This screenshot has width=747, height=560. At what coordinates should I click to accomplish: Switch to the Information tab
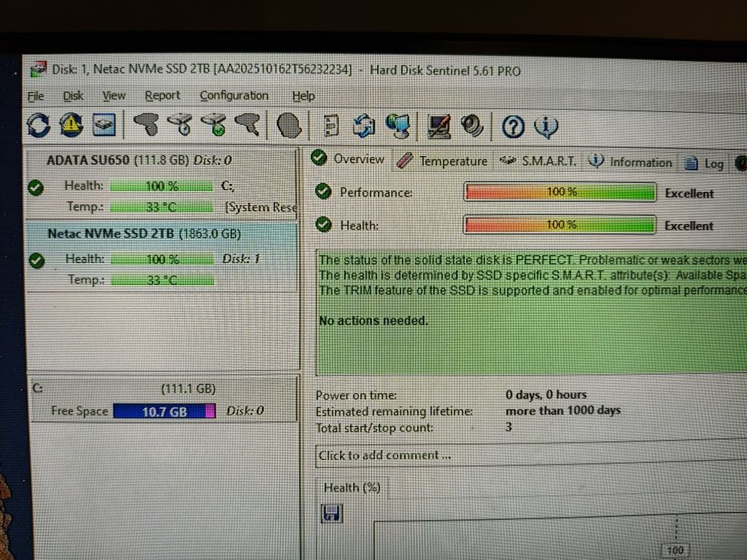coord(630,162)
